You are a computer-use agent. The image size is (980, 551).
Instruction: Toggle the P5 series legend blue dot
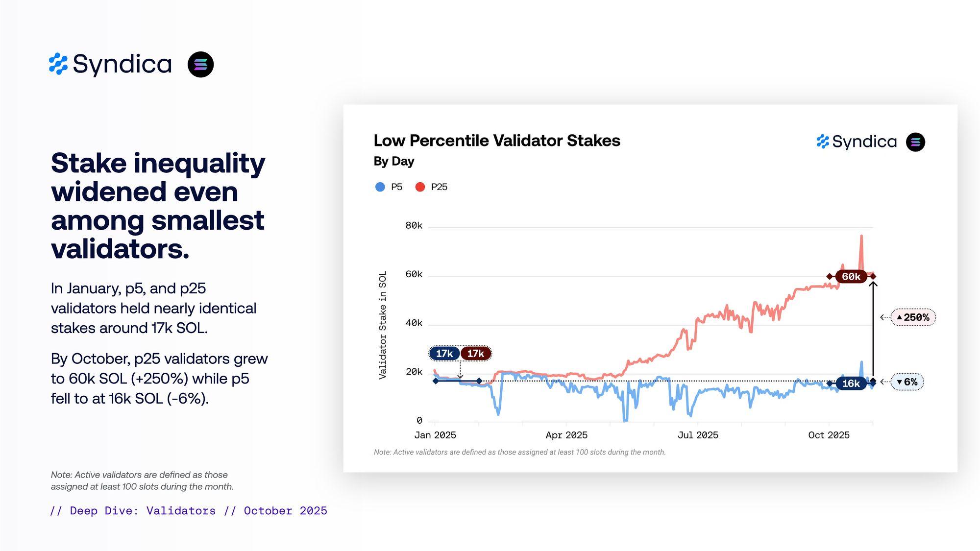380,187
